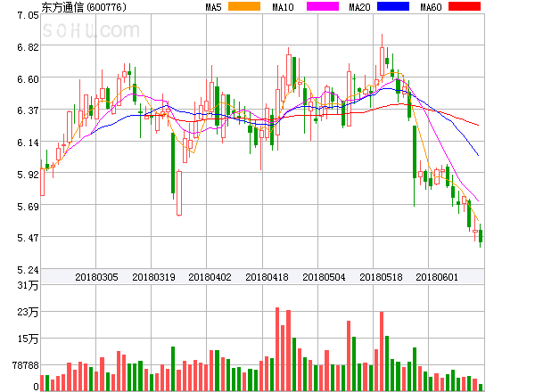The image size is (535, 392).
Task: Click the last green volume bar at the right edge
Action: click(481, 388)
